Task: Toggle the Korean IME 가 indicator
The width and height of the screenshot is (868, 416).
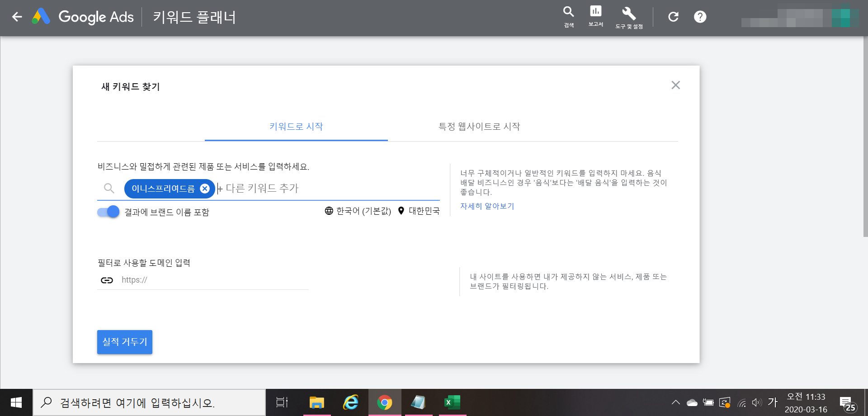Action: click(773, 402)
